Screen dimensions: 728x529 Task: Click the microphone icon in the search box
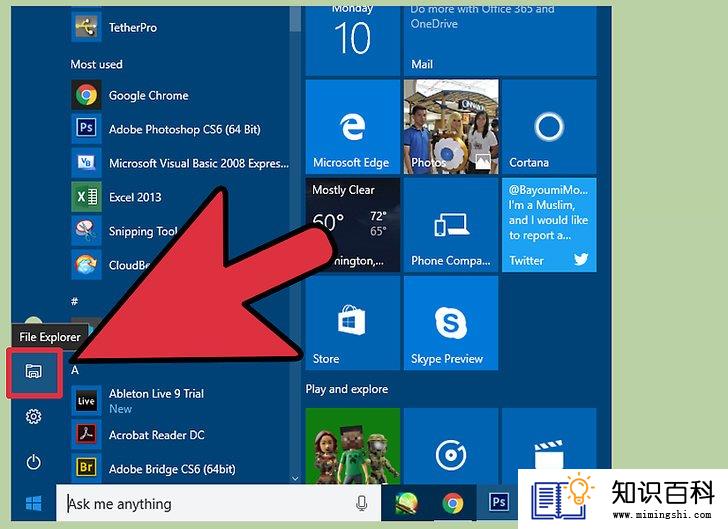[361, 503]
